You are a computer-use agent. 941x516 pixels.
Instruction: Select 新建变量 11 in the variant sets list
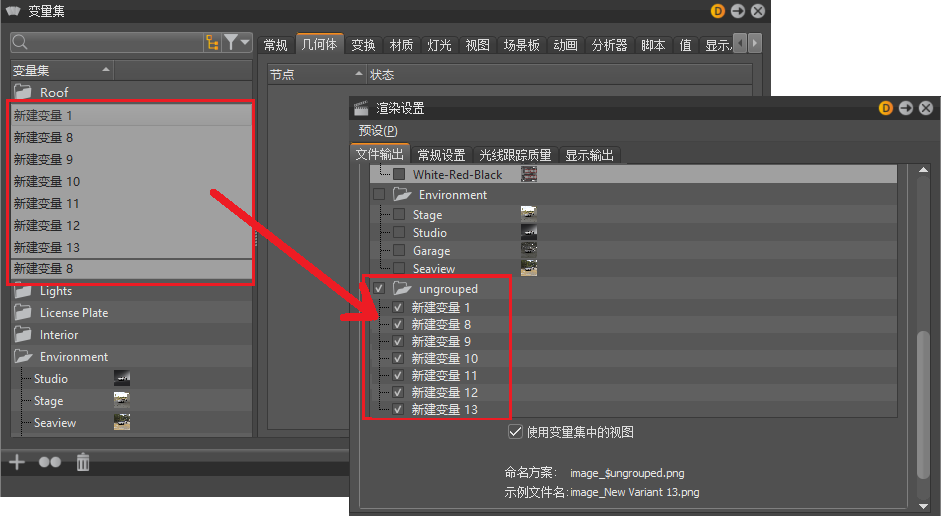131,203
